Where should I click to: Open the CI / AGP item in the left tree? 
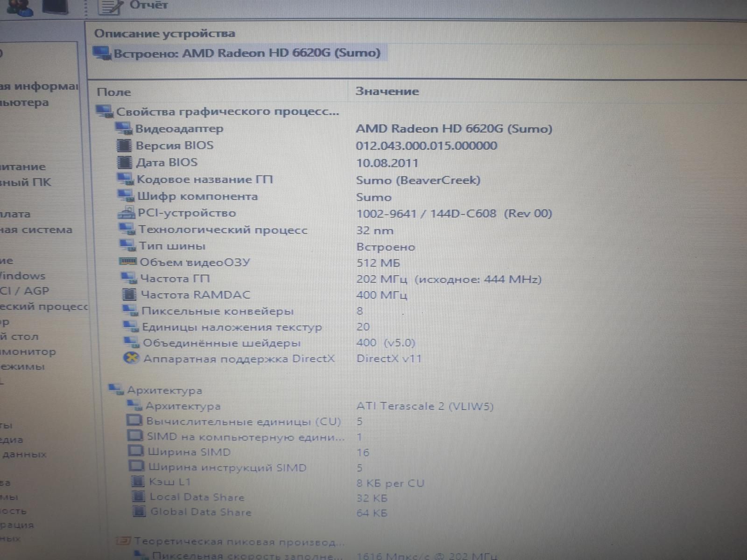coord(24,291)
